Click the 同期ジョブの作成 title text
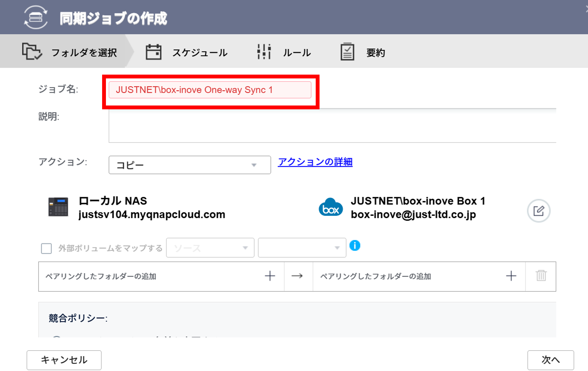This screenshot has width=588, height=371. pyautogui.click(x=113, y=18)
